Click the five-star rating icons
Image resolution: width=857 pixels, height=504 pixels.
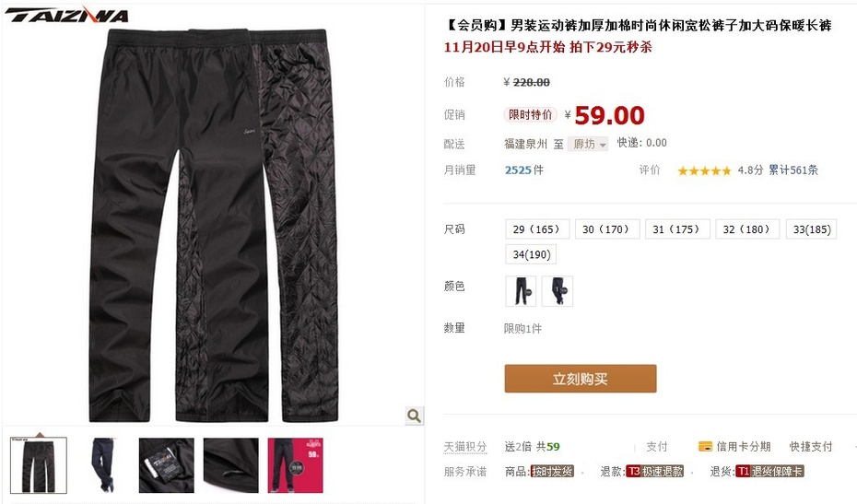tap(704, 170)
